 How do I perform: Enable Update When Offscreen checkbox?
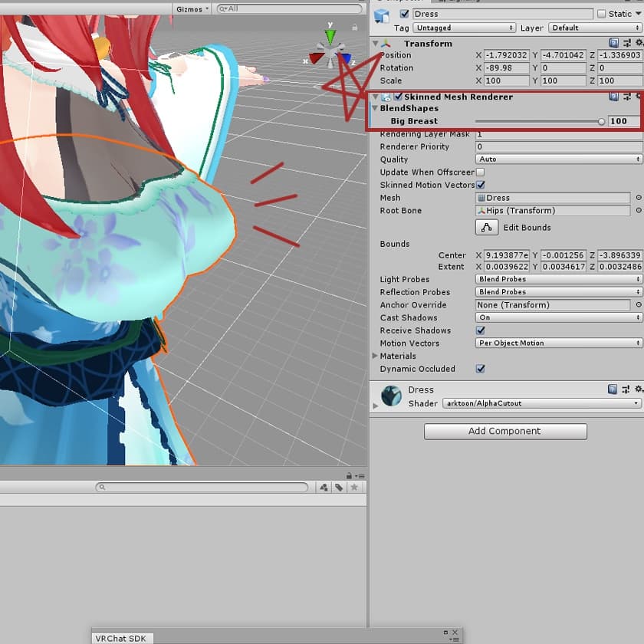coord(481,172)
